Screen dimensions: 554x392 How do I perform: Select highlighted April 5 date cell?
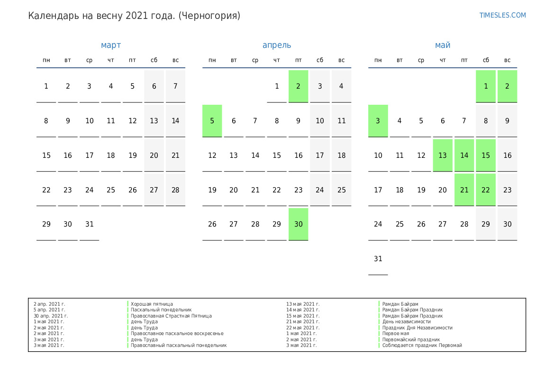pyautogui.click(x=212, y=121)
